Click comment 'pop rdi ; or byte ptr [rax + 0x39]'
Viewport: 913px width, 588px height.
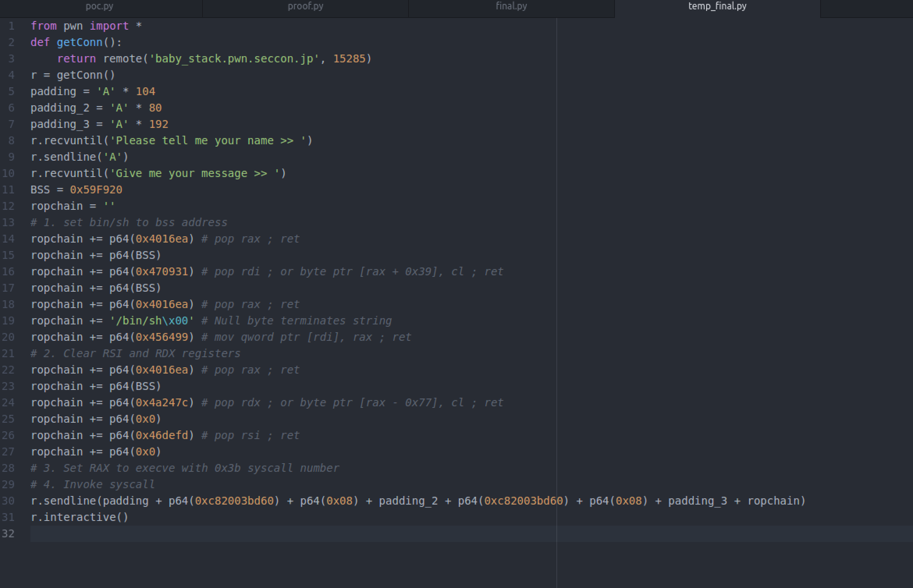tap(326, 272)
